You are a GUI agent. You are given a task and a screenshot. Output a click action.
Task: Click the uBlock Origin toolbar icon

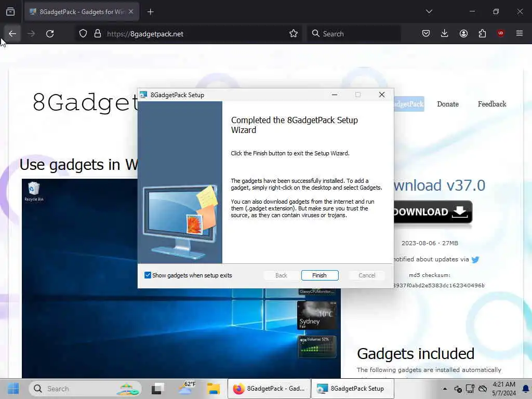[x=500, y=33]
